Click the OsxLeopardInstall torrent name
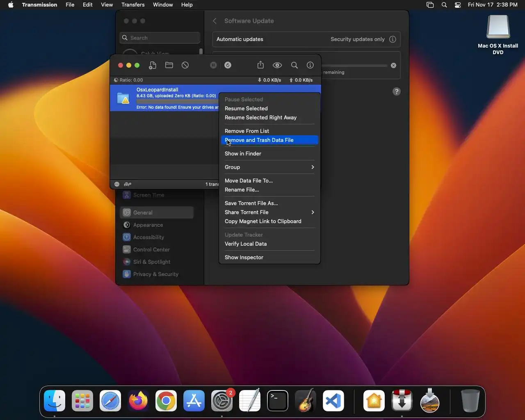The image size is (525, 420). (x=157, y=89)
